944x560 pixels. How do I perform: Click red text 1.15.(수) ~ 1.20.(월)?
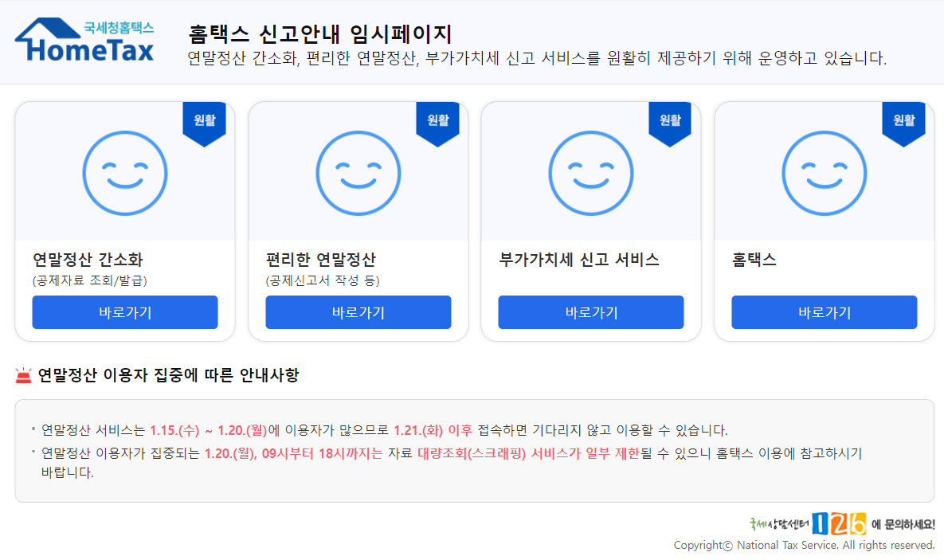click(208, 430)
